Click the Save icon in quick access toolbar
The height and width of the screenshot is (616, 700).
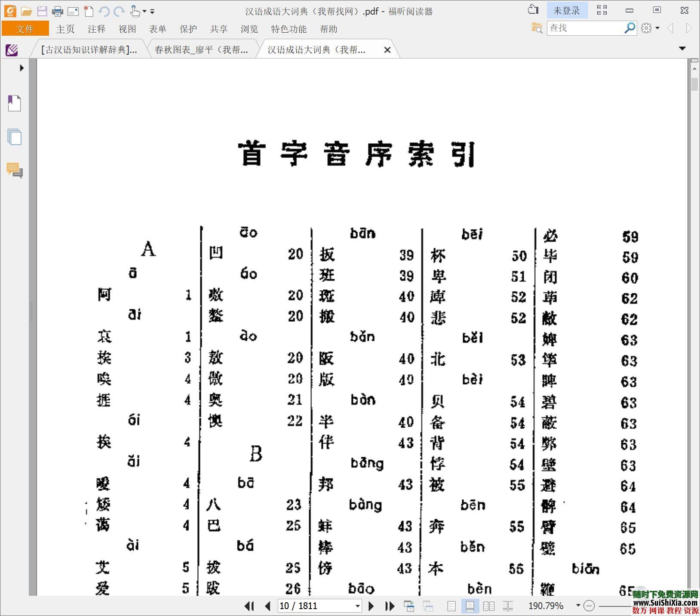click(x=42, y=11)
